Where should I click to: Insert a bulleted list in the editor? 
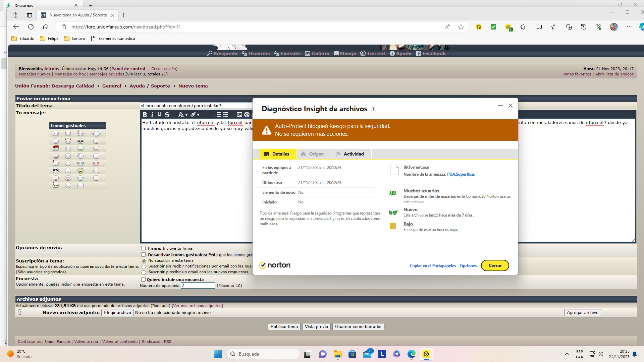(225, 115)
